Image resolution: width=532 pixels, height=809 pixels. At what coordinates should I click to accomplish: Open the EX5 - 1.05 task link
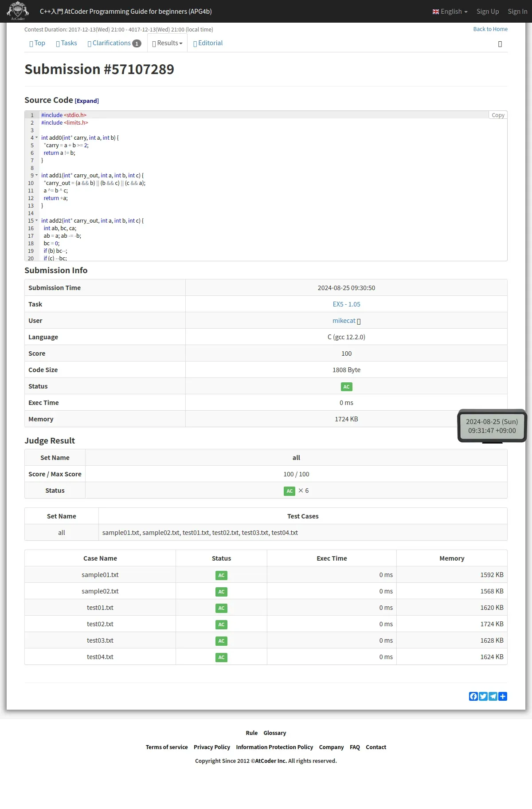[x=347, y=304]
